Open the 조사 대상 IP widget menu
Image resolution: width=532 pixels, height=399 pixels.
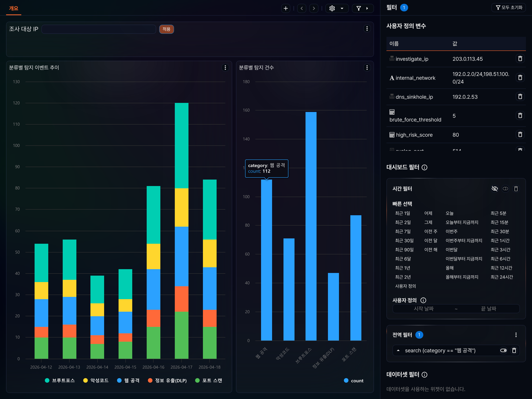pos(367,29)
